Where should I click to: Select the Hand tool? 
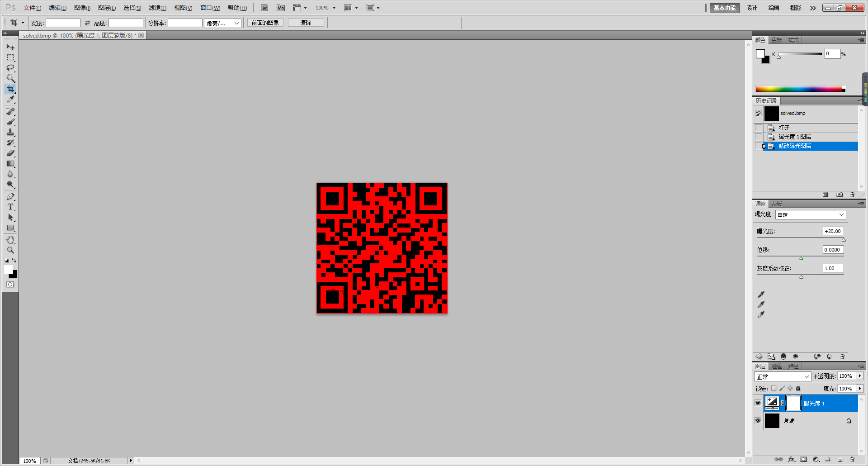point(10,239)
